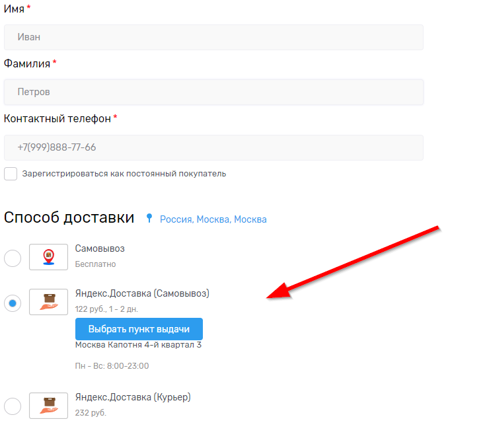Click the 232 руб. courier price text

point(91,412)
